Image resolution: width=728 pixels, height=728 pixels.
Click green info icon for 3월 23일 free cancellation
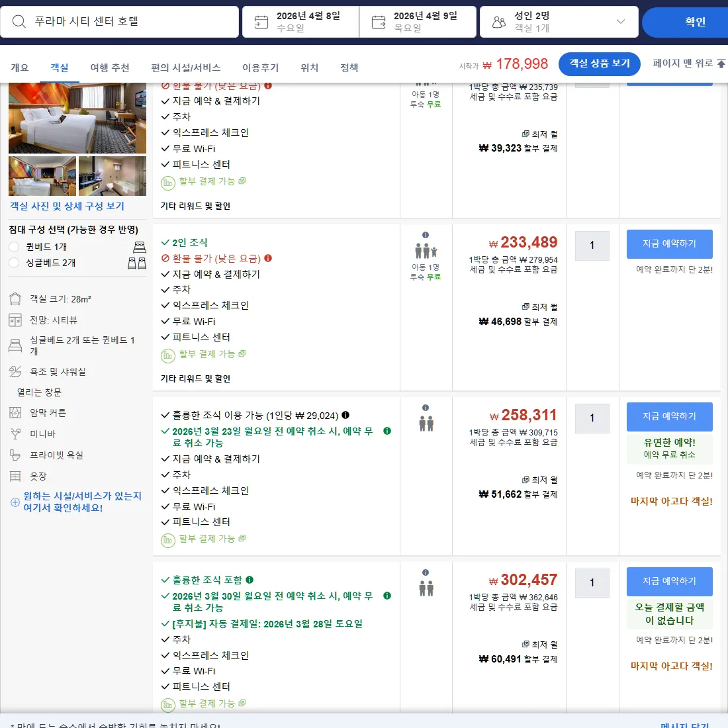(387, 431)
